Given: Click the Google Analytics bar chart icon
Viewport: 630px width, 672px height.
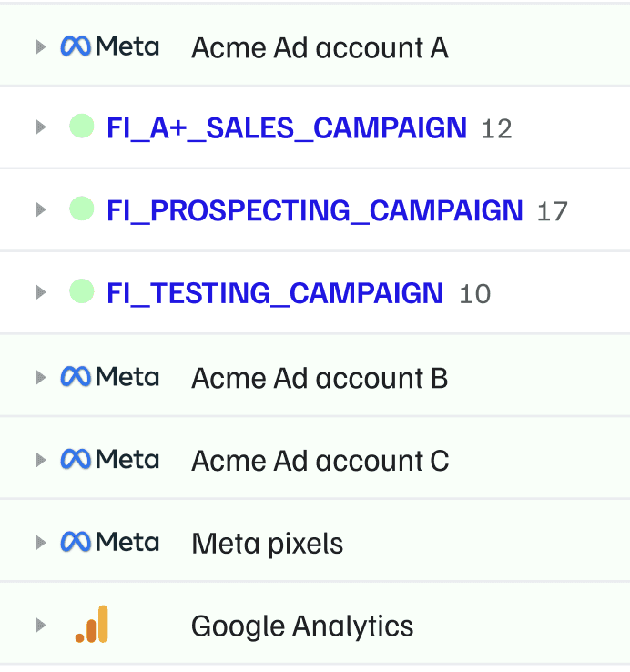Looking at the screenshot, I should coord(92,625).
